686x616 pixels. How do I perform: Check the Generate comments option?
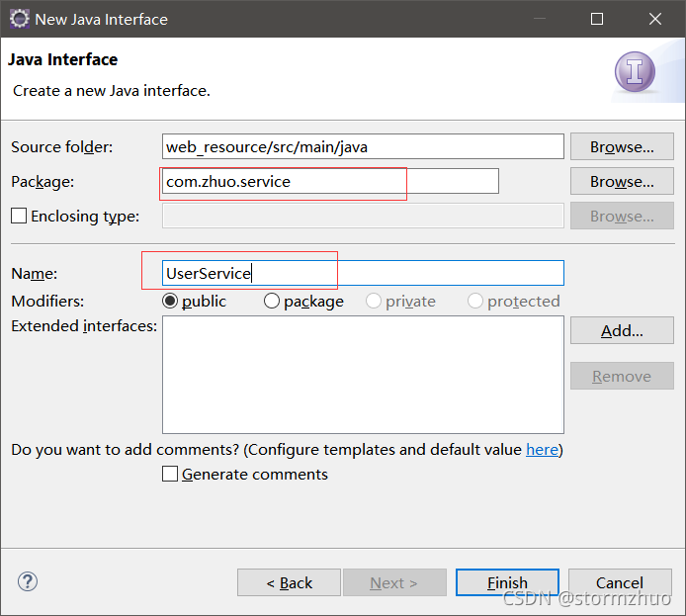coord(170,474)
